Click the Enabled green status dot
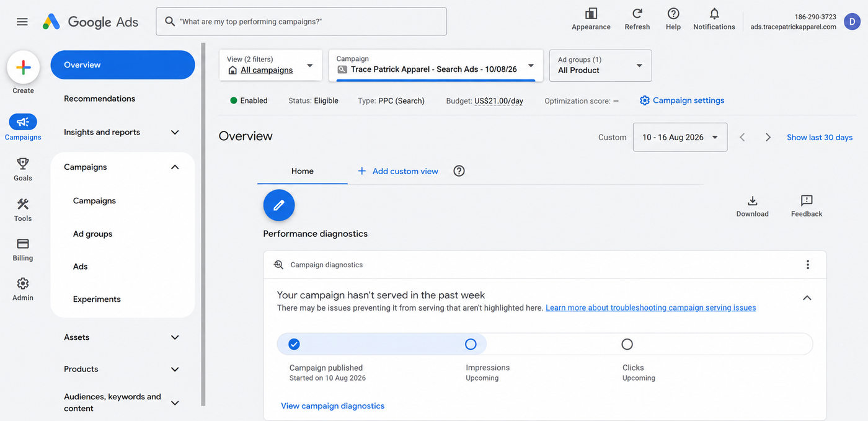 (x=234, y=100)
